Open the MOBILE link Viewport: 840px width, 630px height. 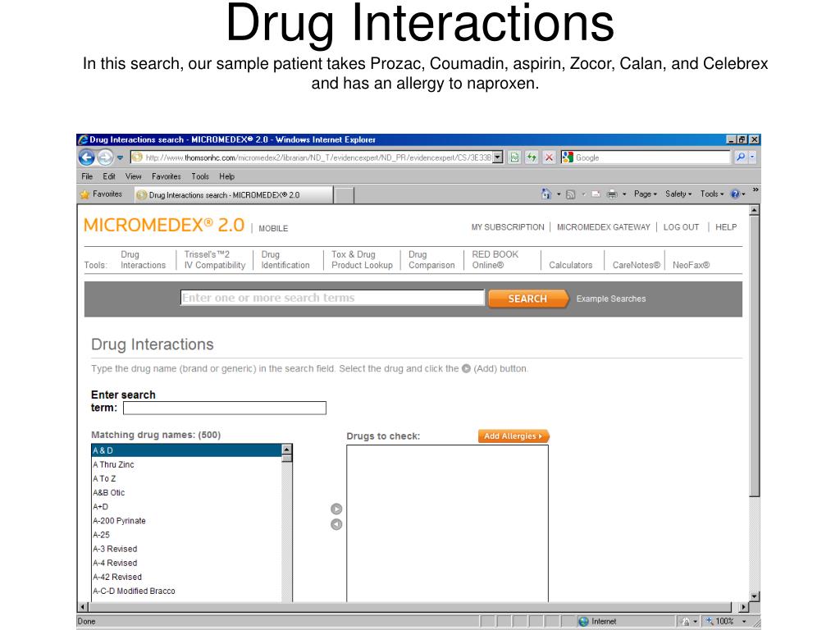(273, 228)
